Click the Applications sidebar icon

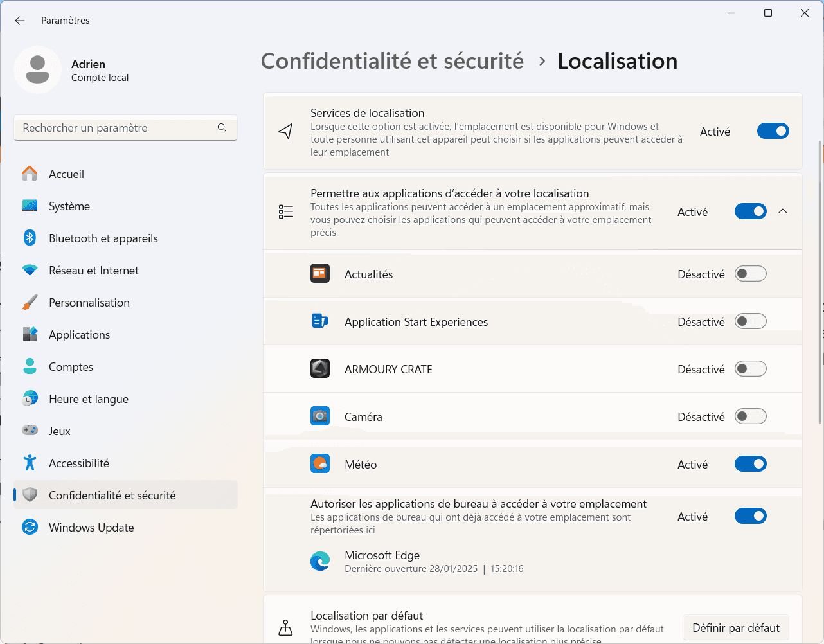(x=30, y=334)
